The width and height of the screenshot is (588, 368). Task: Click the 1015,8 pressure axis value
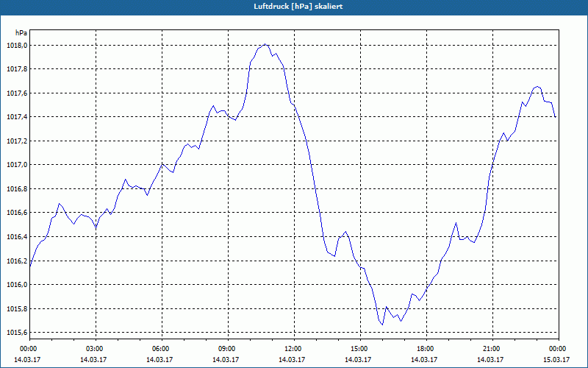(x=17, y=308)
